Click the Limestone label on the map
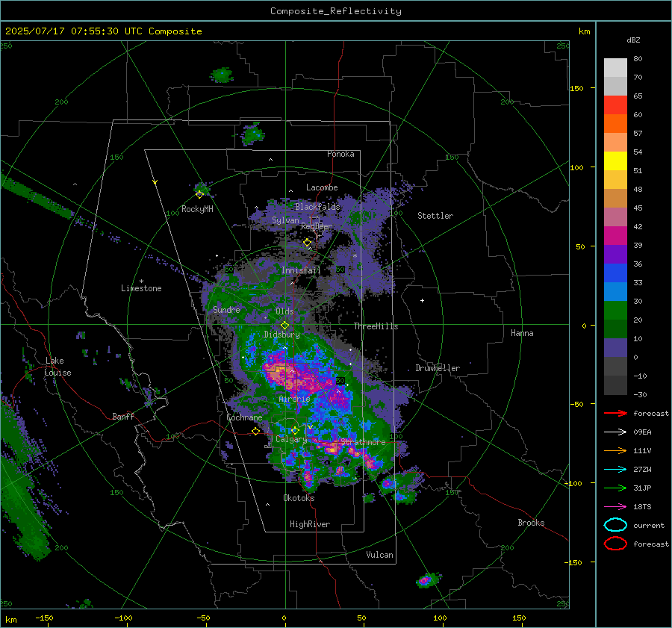The image size is (672, 628). point(141,288)
